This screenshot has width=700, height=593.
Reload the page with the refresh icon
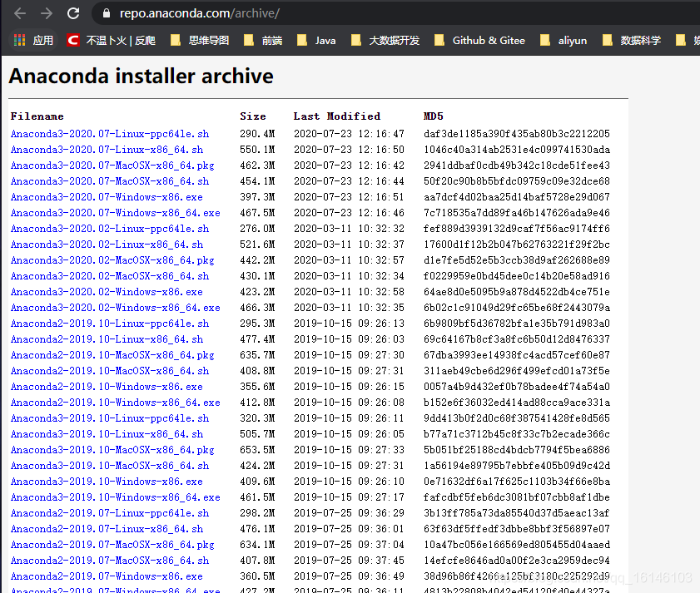[73, 13]
